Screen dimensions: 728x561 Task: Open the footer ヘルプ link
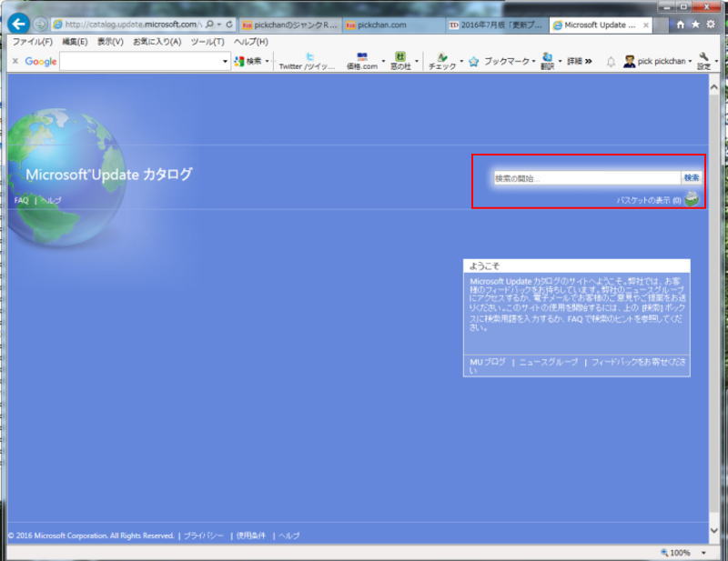click(x=288, y=536)
